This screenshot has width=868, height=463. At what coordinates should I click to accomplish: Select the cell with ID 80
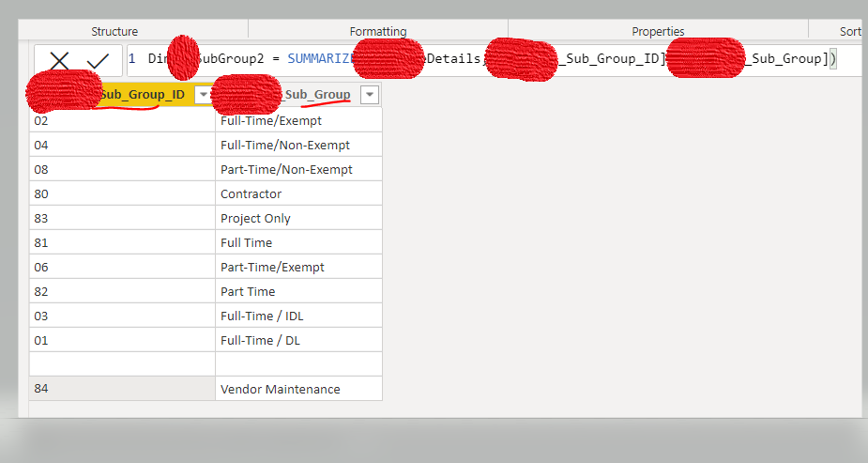click(x=122, y=193)
